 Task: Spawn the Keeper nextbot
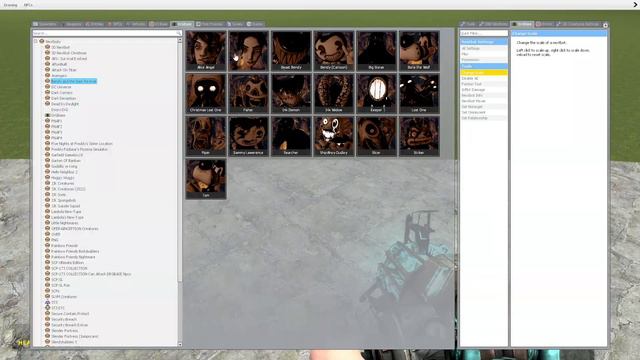tap(376, 93)
